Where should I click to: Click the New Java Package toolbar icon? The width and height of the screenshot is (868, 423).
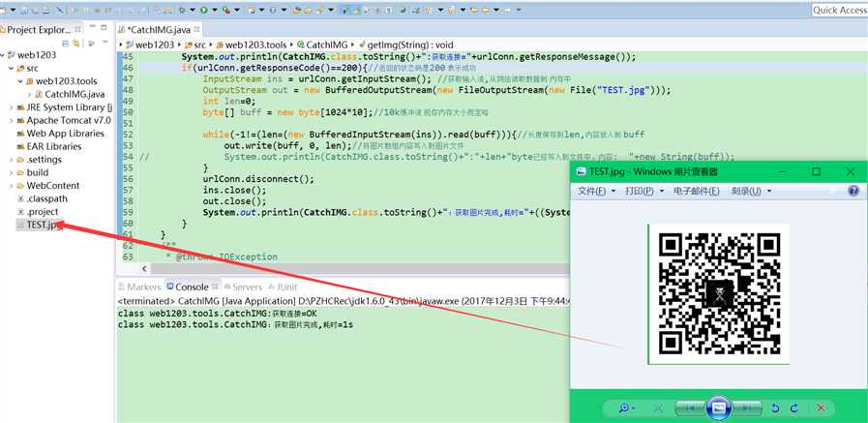click(x=252, y=10)
